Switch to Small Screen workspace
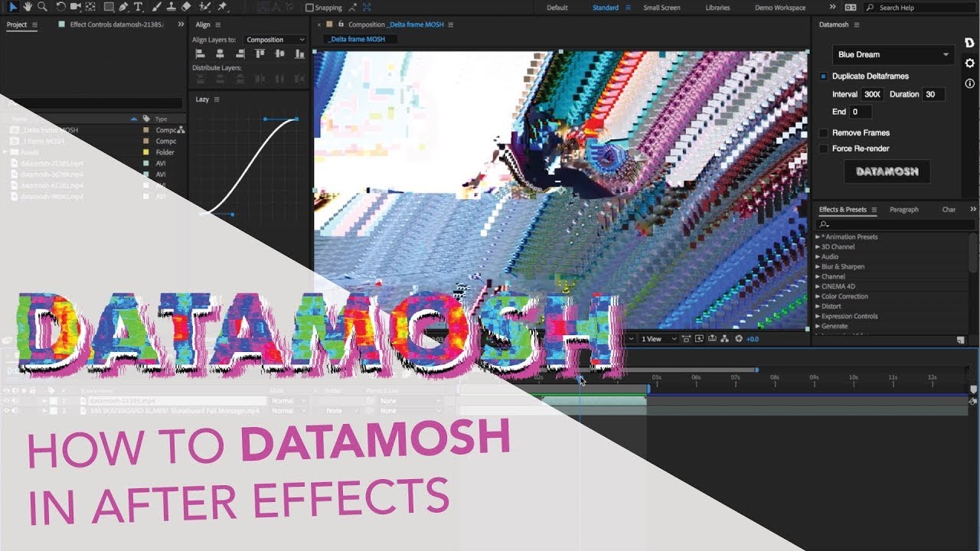980x551 pixels. click(661, 8)
